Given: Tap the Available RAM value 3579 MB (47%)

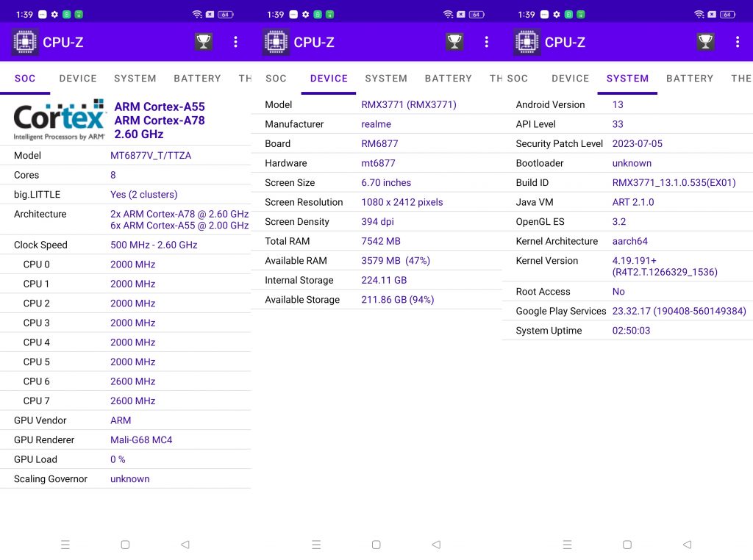Looking at the screenshot, I should 396,261.
